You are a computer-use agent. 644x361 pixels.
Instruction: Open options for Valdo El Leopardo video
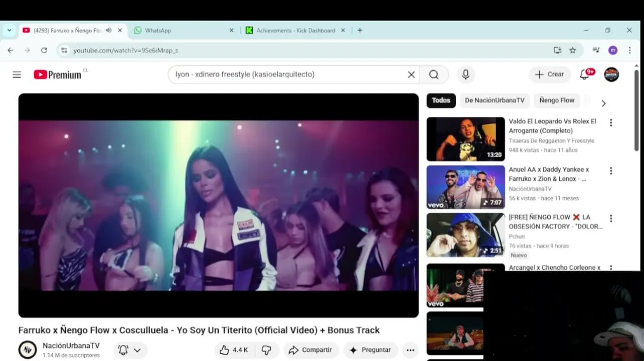611,122
